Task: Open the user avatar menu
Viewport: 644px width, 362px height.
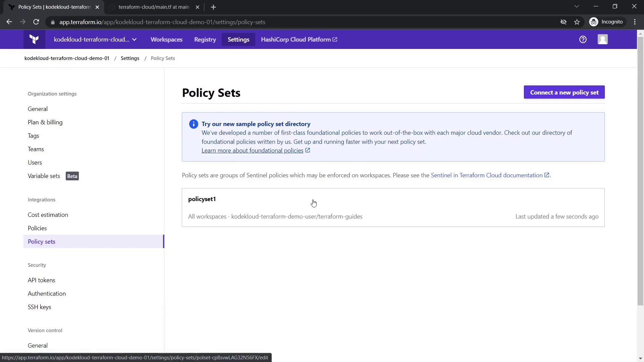Action: (x=602, y=40)
